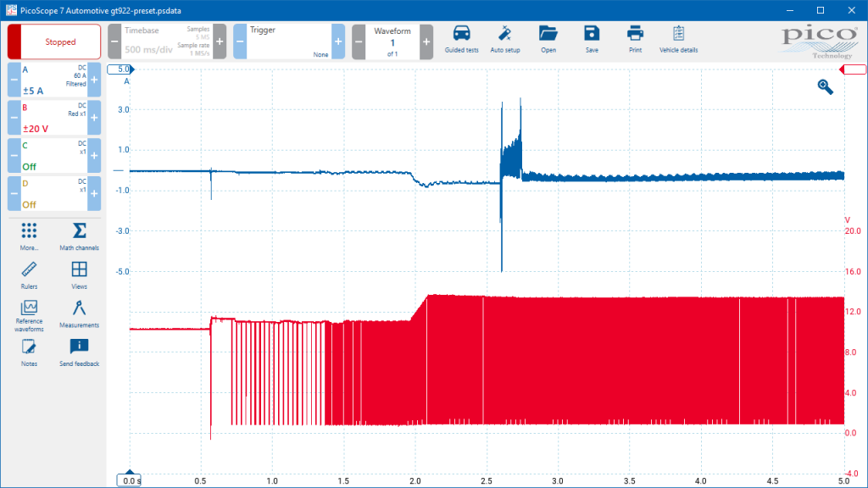Screen dimensions: 868x488
Task: Click the zoom magnifier on graph
Action: point(826,86)
